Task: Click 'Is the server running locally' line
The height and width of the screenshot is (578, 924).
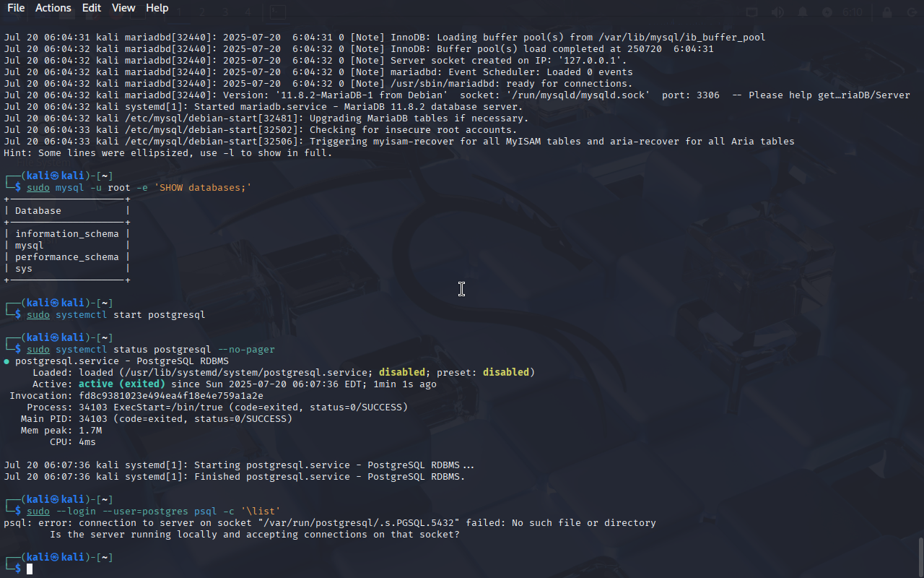Action: pyautogui.click(x=255, y=535)
